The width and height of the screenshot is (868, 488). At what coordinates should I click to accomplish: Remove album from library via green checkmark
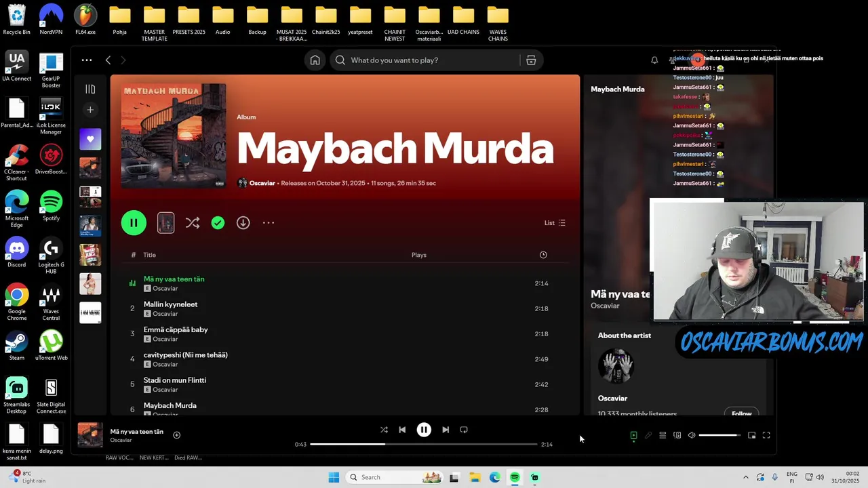coord(218,223)
